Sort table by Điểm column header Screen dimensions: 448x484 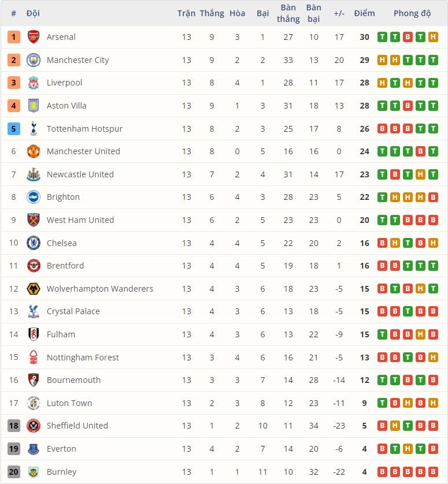(x=364, y=13)
